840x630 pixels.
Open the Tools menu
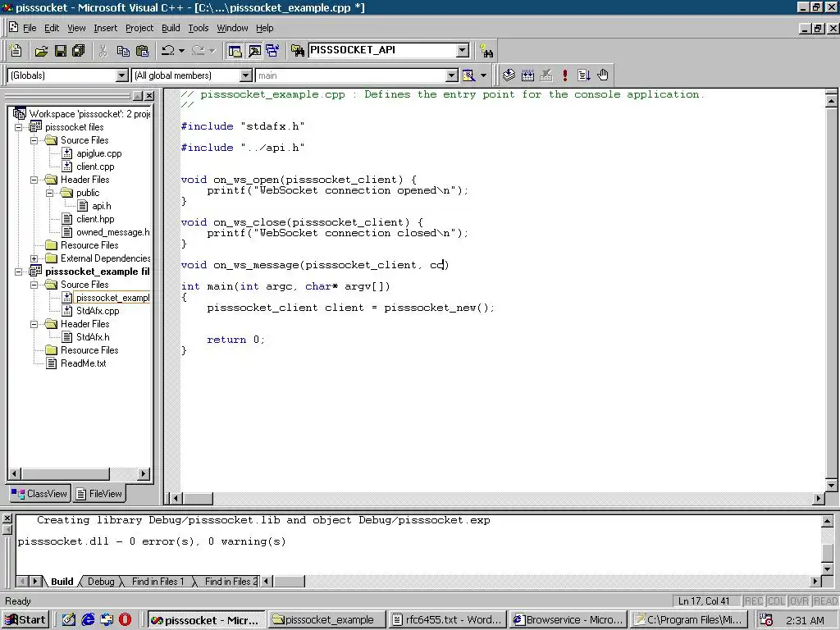pos(199,28)
